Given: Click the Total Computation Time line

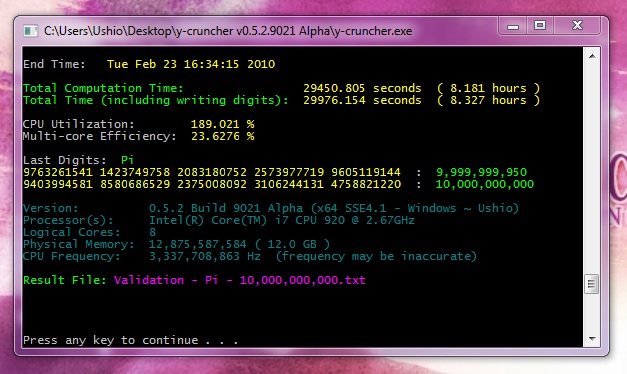Looking at the screenshot, I should [281, 88].
